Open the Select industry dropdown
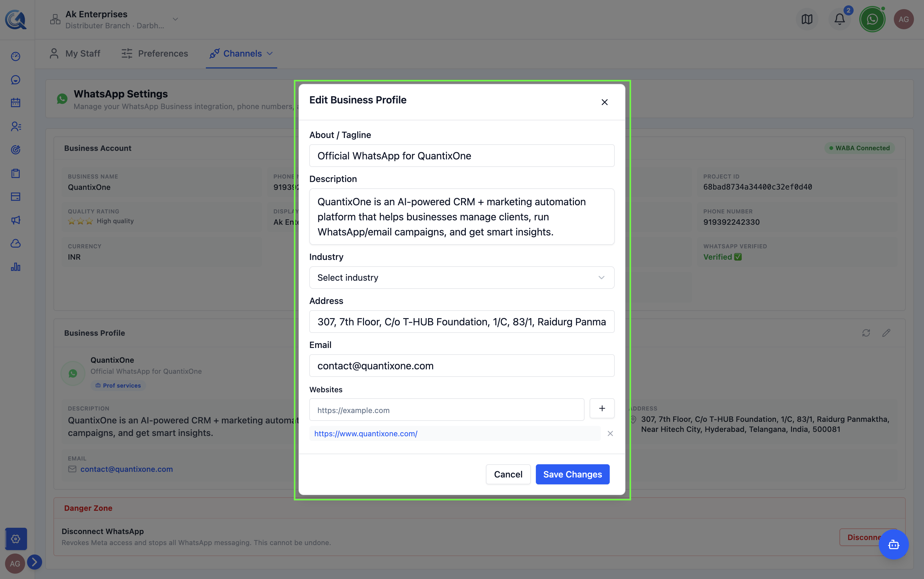 462,278
